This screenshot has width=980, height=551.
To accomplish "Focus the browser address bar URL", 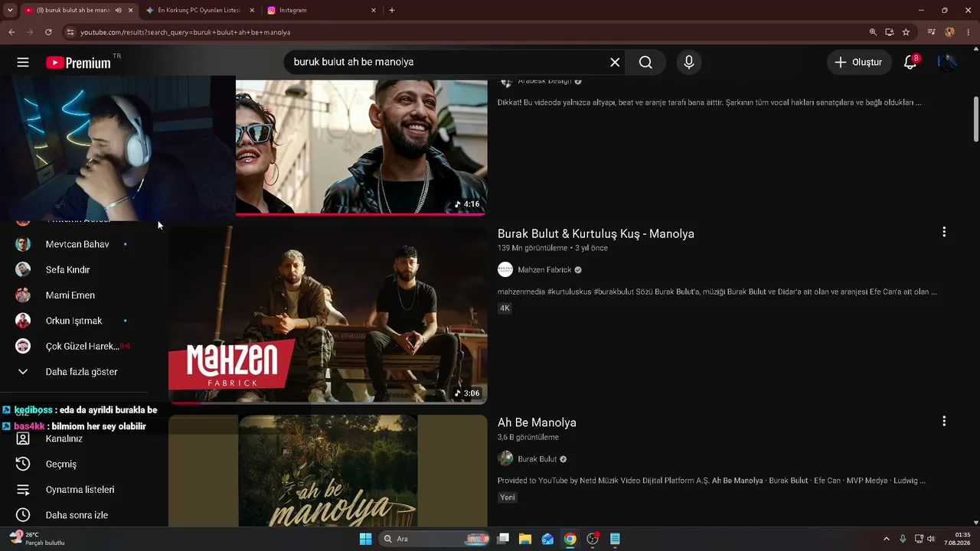I will [x=185, y=32].
